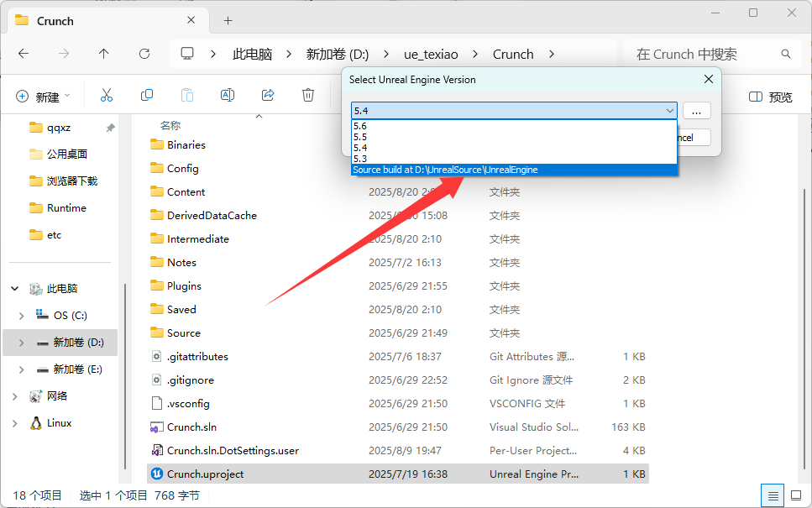The width and height of the screenshot is (812, 508).
Task: Select the Crunch.sln file
Action: coord(398,427)
